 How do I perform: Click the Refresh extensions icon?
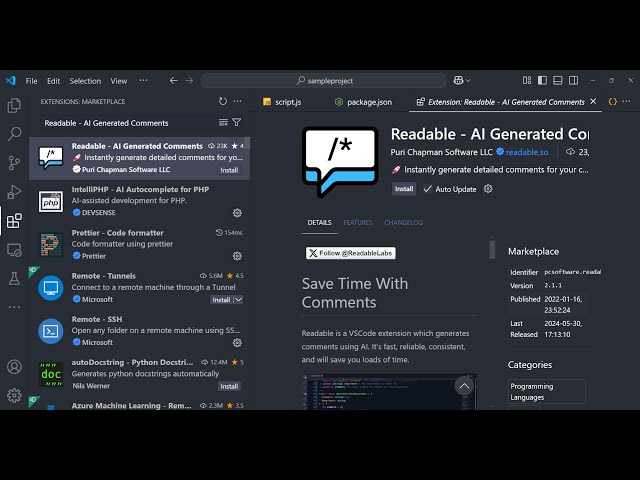click(223, 101)
